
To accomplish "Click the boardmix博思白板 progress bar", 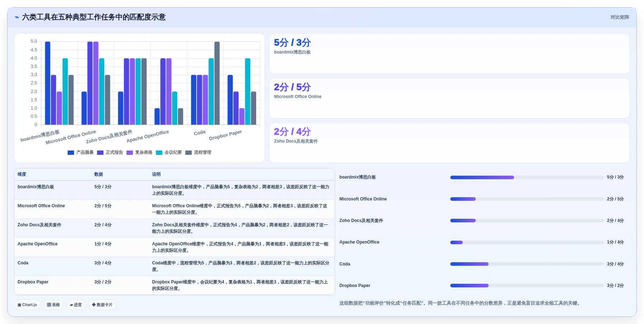I will pyautogui.click(x=527, y=177).
